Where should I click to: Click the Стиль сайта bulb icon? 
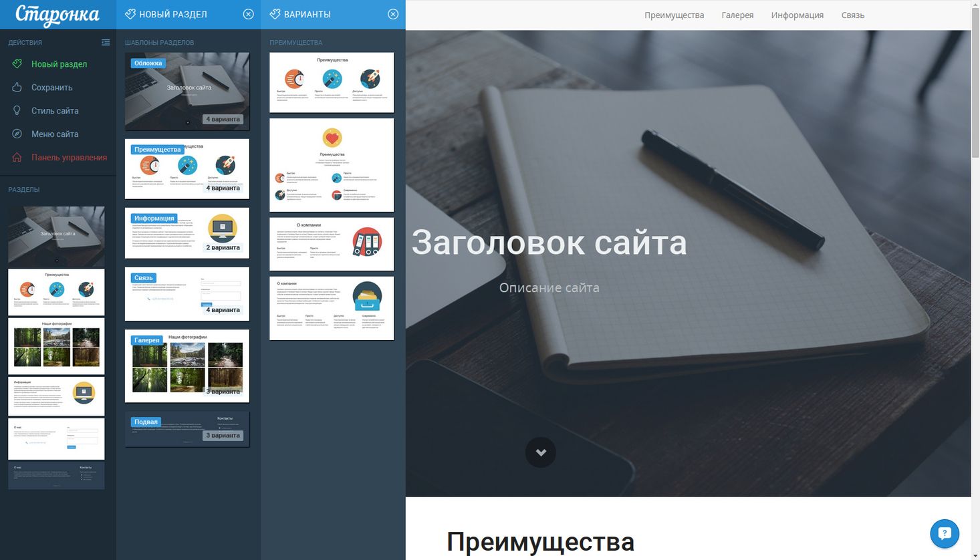click(x=17, y=111)
